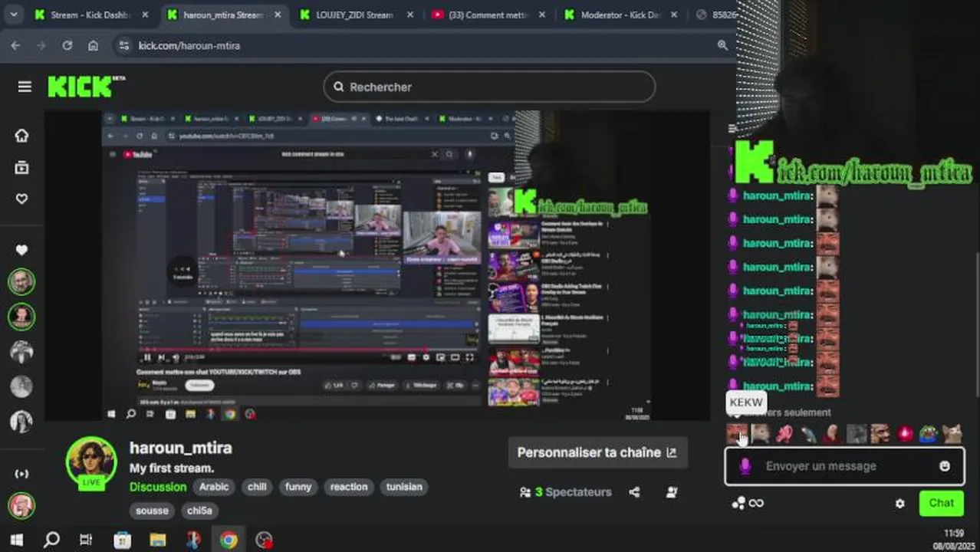The height and width of the screenshot is (552, 980).
Task: Switch to YouTube Comment mettre tab
Action: coord(489,15)
